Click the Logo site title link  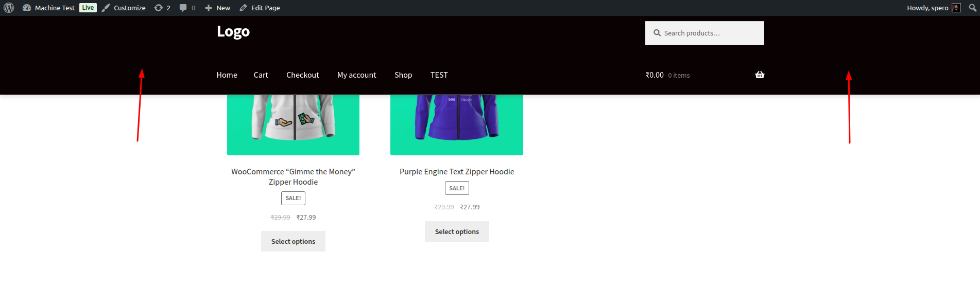[x=233, y=31]
